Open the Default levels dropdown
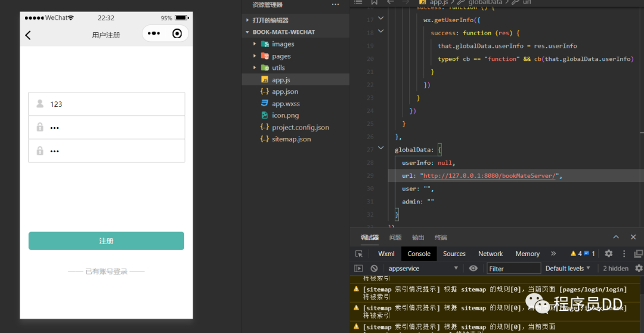 (x=568, y=269)
